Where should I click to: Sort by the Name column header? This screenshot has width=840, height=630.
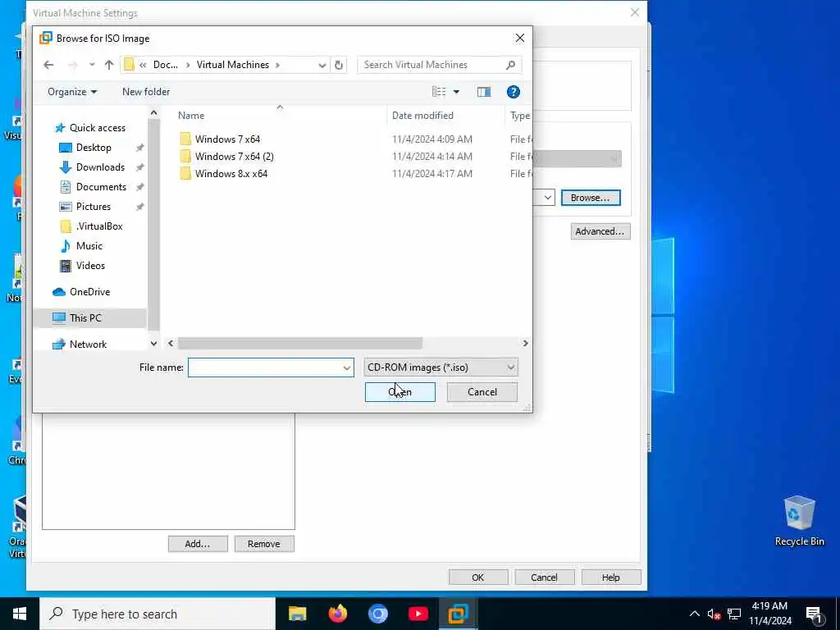click(x=190, y=116)
